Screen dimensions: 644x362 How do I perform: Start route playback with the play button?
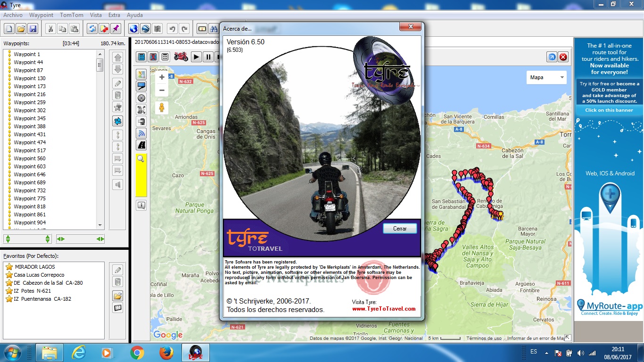196,57
